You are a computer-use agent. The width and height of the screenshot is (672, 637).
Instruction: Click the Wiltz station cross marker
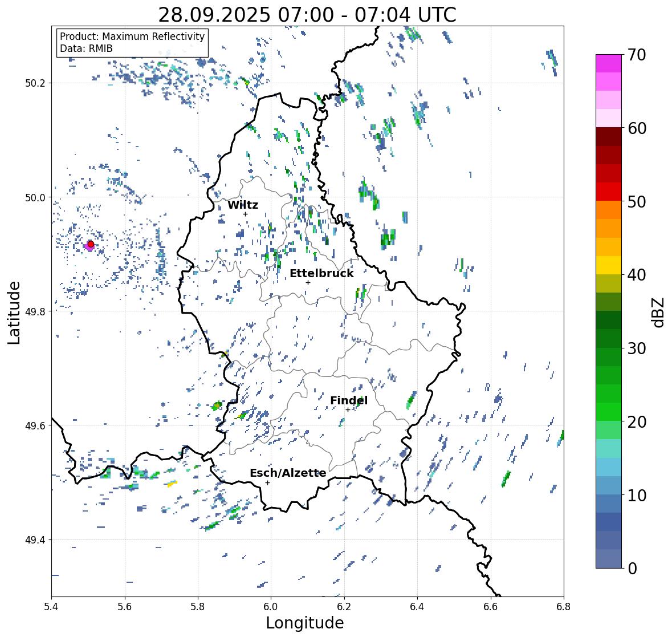click(245, 214)
